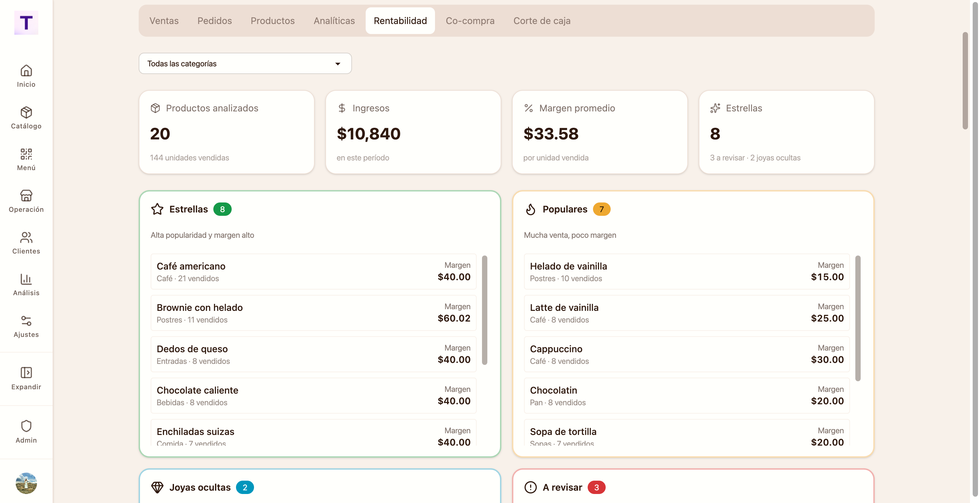Click the red 3 badge on A revisar

coord(597,487)
